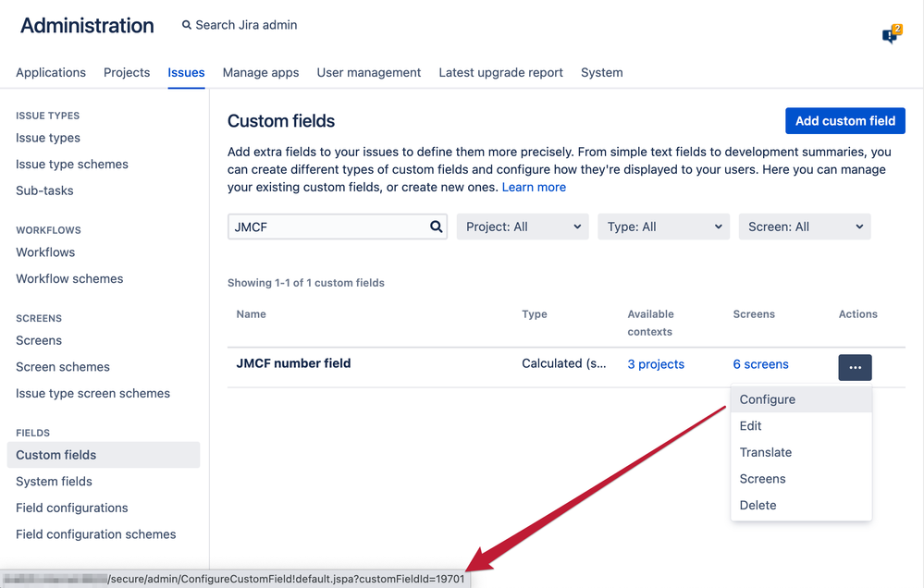Open the feedback notifications icon
The width and height of the screenshot is (924, 588).
891,35
